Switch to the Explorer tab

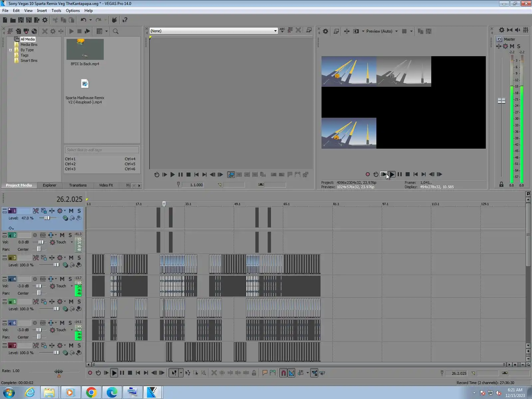tap(50, 185)
